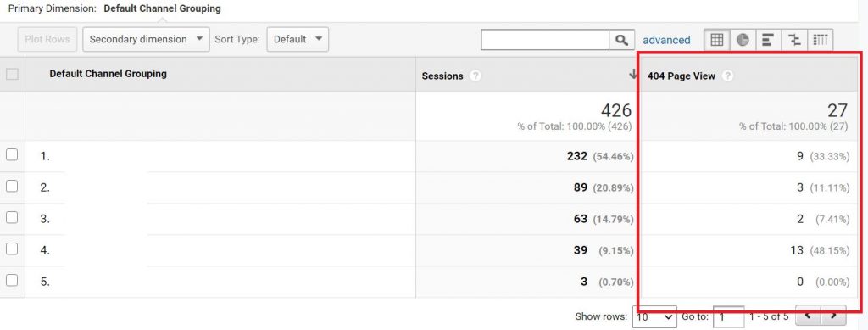The width and height of the screenshot is (868, 330).
Task: Select the Performance bar view icon
Action: pyautogui.click(x=768, y=40)
